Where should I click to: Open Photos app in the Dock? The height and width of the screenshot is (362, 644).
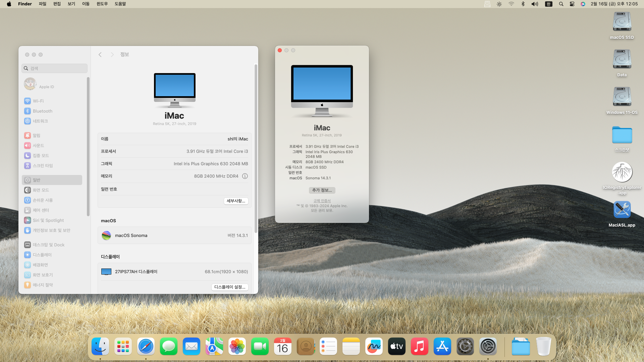(237, 347)
